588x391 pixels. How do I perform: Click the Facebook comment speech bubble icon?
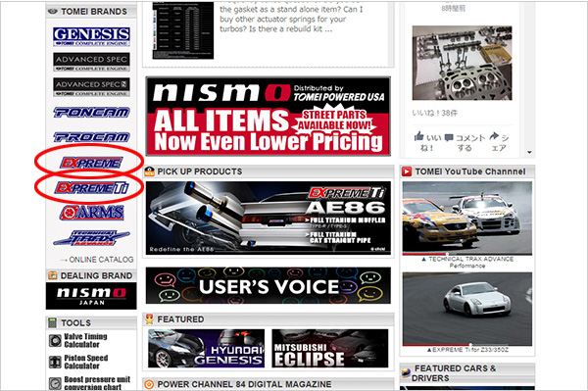(x=449, y=137)
